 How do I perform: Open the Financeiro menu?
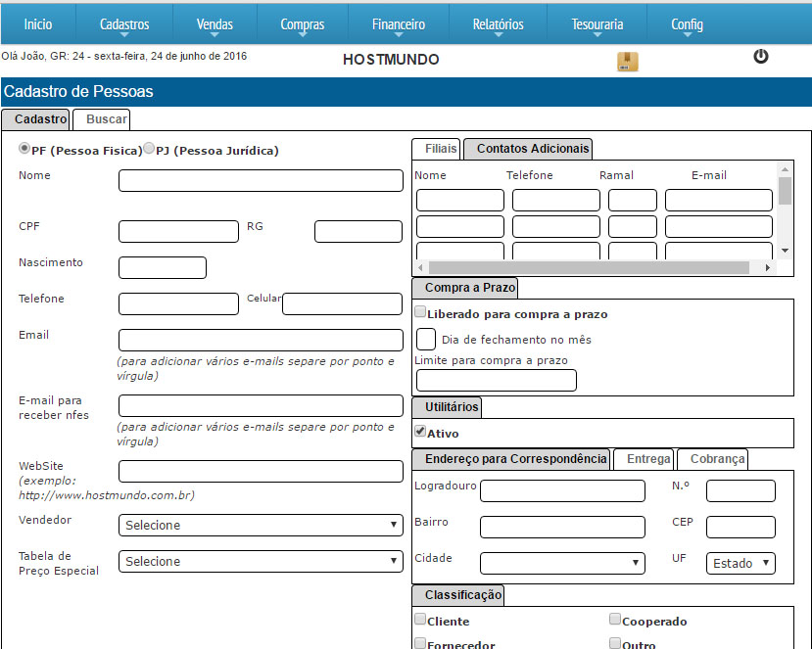click(399, 24)
